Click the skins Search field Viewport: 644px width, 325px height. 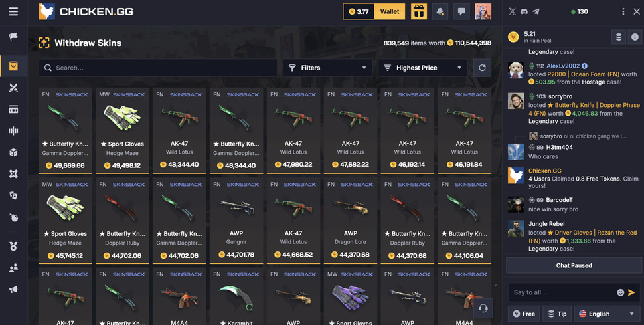click(158, 68)
